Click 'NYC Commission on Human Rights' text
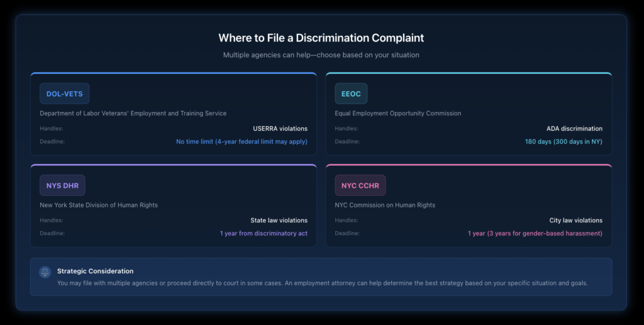Screen dimensions: 644x325 (x=385, y=205)
